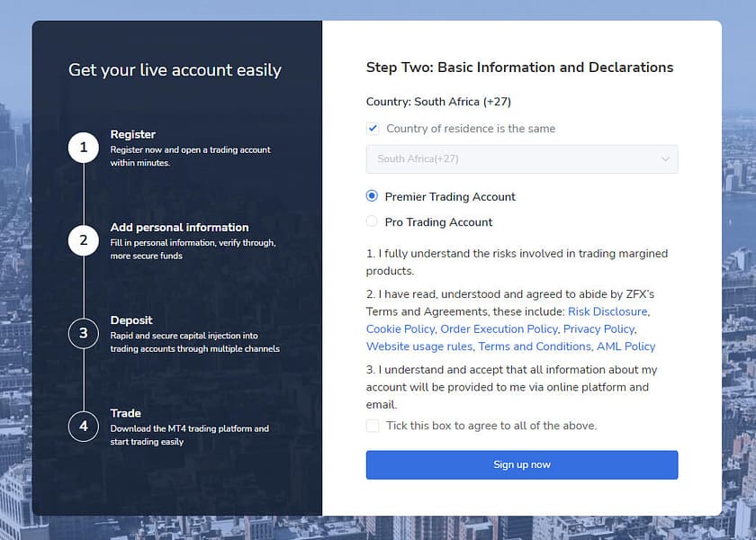The height and width of the screenshot is (540, 756).
Task: Select step 3 Deposit circle icon
Action: click(x=83, y=333)
